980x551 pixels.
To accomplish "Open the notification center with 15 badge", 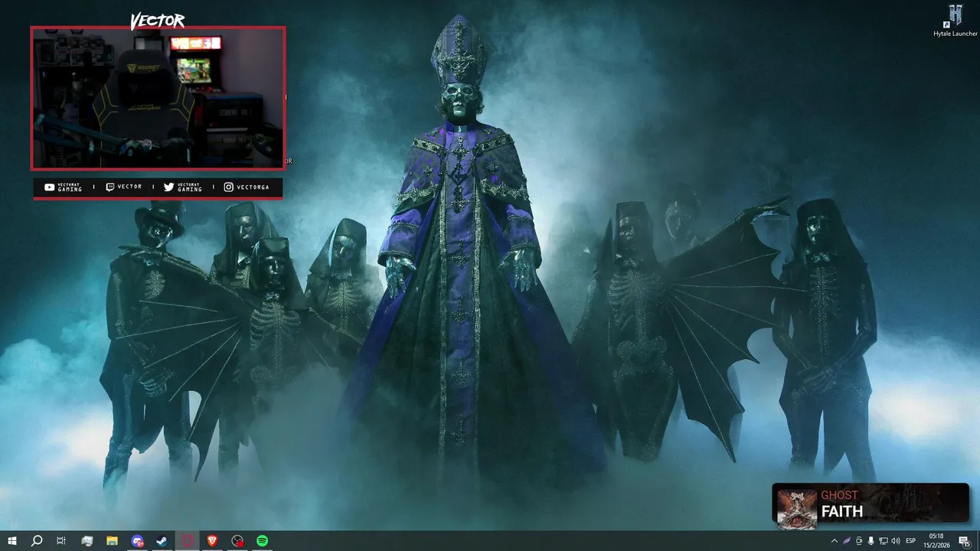I will click(965, 541).
